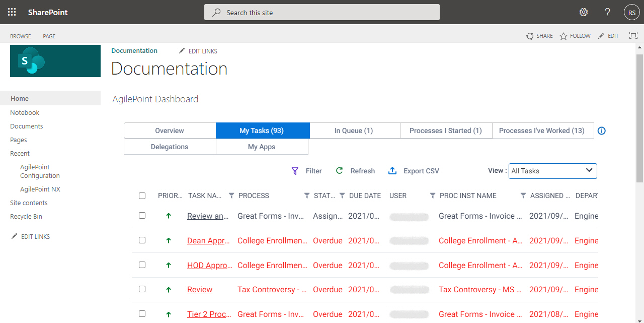Select the My Tasks (93) tab
This screenshot has height=323, width=644.
(x=262, y=131)
